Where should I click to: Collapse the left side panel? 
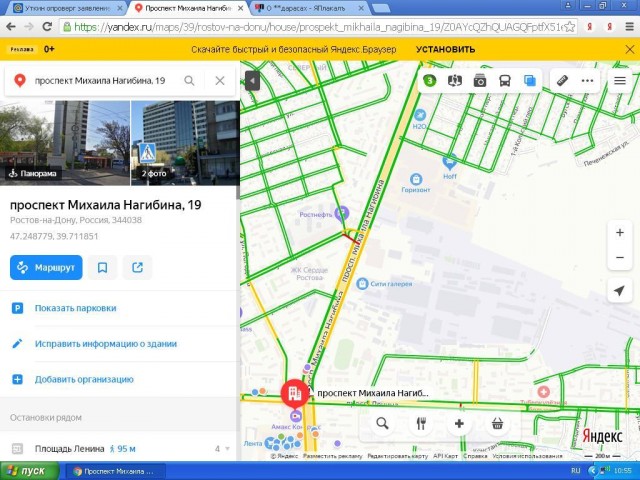click(x=252, y=81)
